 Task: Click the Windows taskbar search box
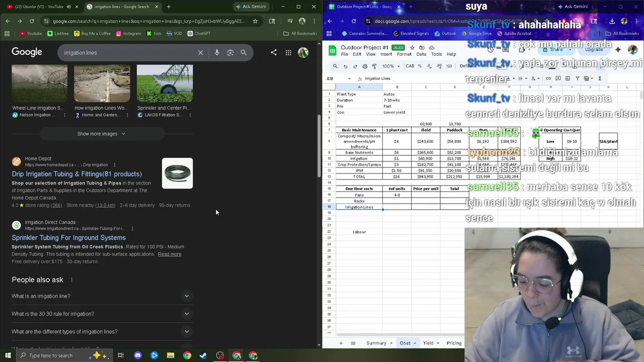(x=65, y=355)
